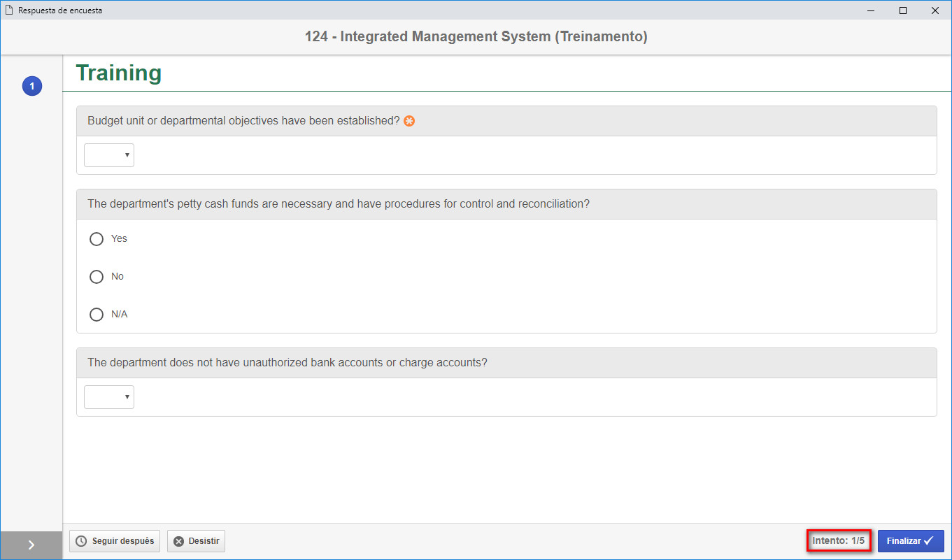Maximize the survey window

pos(903,10)
